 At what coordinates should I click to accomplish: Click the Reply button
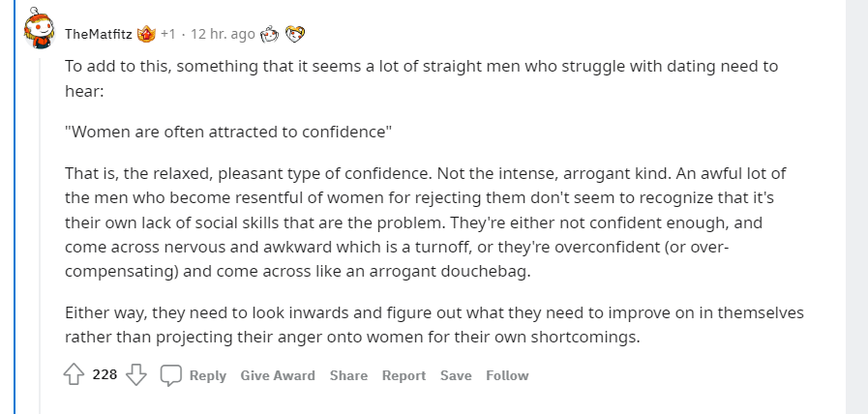208,376
